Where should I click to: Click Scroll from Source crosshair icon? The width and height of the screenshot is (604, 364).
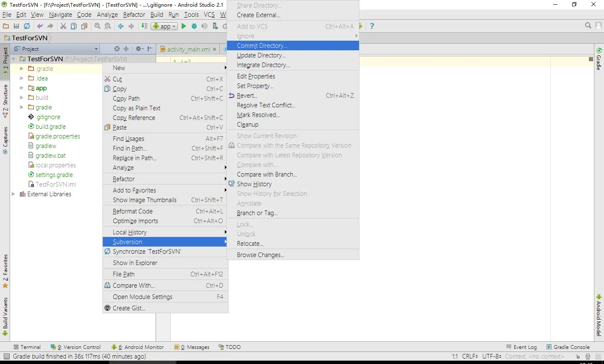tap(117, 49)
